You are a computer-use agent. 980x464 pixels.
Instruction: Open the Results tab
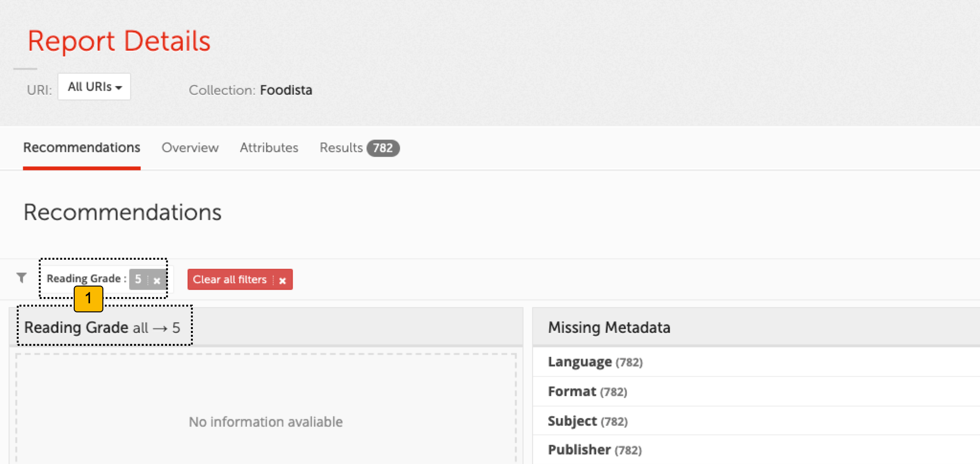click(x=341, y=148)
